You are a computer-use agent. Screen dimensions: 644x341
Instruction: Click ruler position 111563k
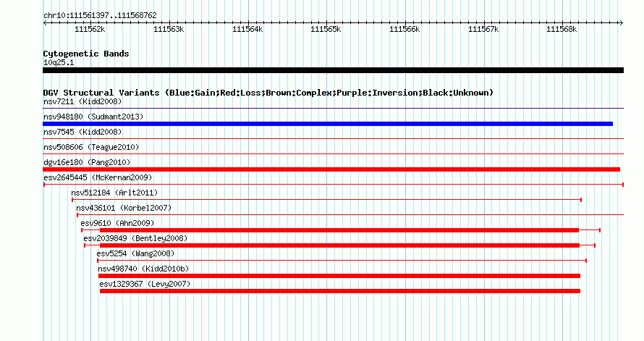[x=169, y=29]
